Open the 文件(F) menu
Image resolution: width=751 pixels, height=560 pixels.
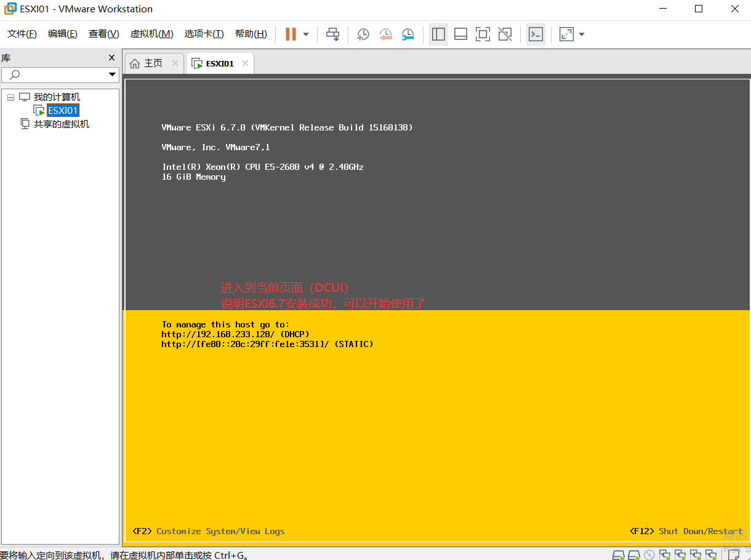coord(22,34)
